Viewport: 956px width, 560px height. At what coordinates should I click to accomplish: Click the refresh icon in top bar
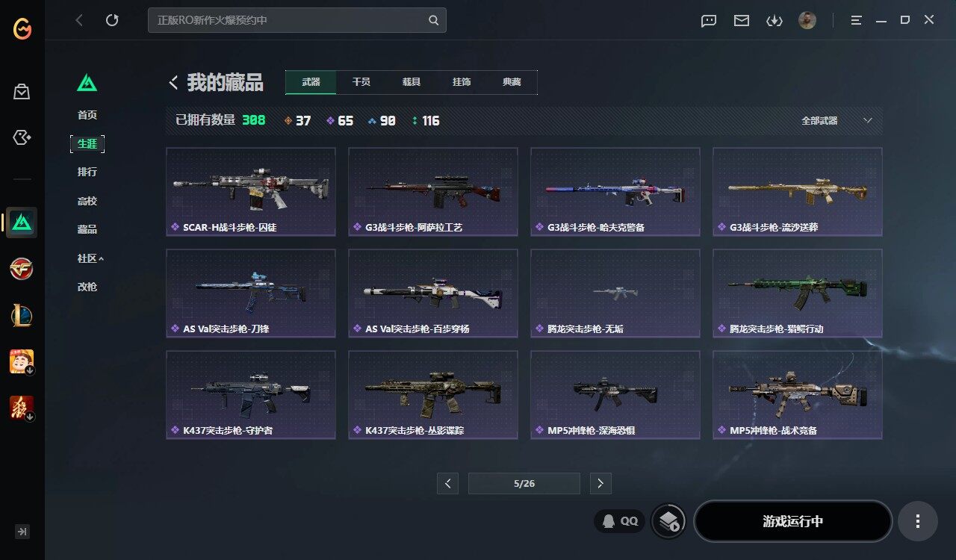112,20
